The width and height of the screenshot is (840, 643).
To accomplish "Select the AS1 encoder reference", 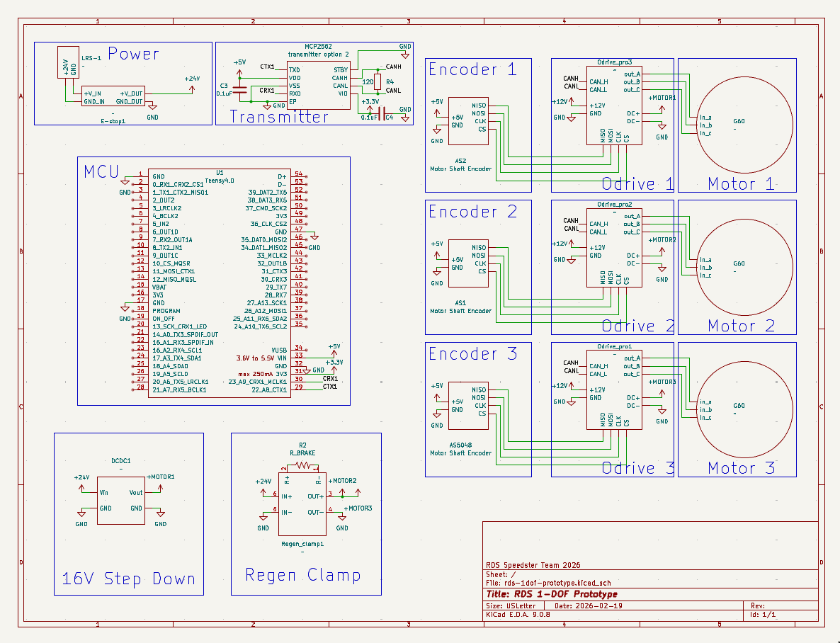I will [x=460, y=303].
